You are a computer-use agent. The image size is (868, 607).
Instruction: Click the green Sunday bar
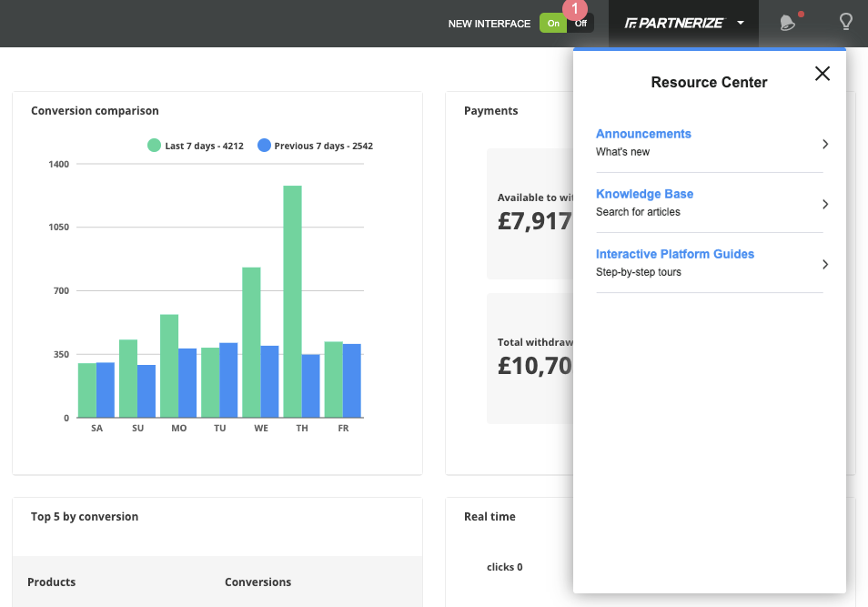tap(128, 379)
